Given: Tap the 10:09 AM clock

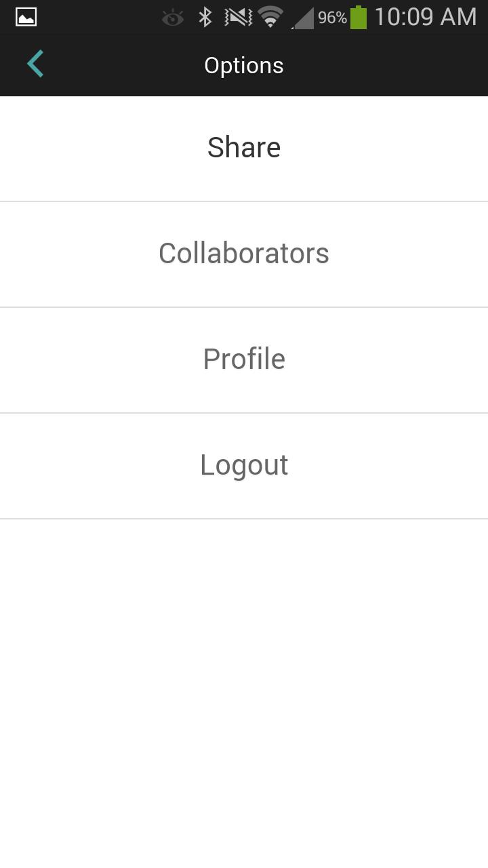Looking at the screenshot, I should coord(426,17).
